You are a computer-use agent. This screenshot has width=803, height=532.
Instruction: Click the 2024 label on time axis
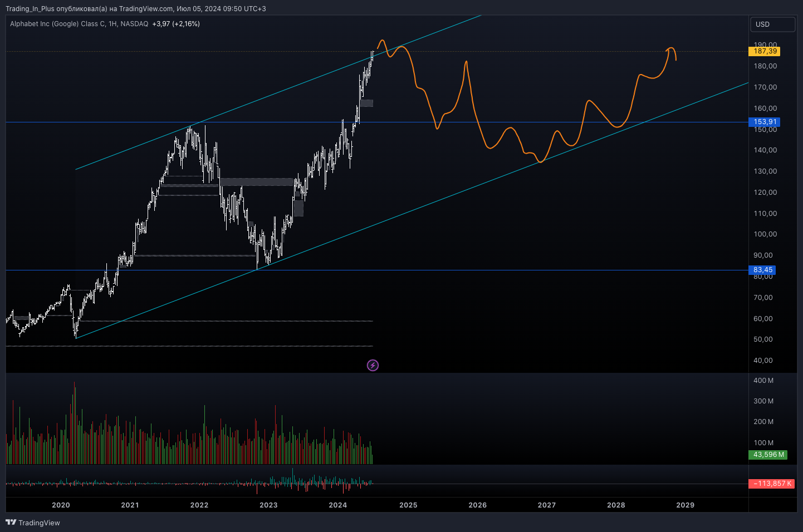click(x=338, y=505)
